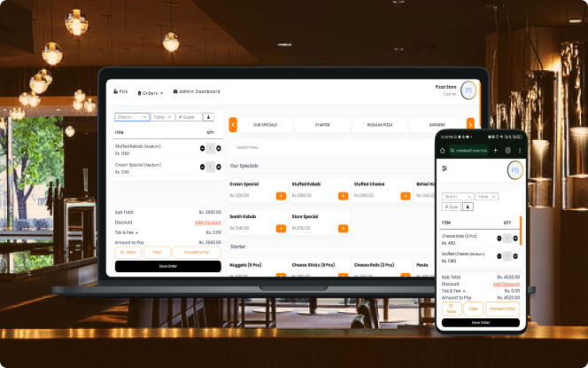This screenshot has height=368, width=588.
Task: Open the Table dropdown on laptop
Action: [x=161, y=117]
